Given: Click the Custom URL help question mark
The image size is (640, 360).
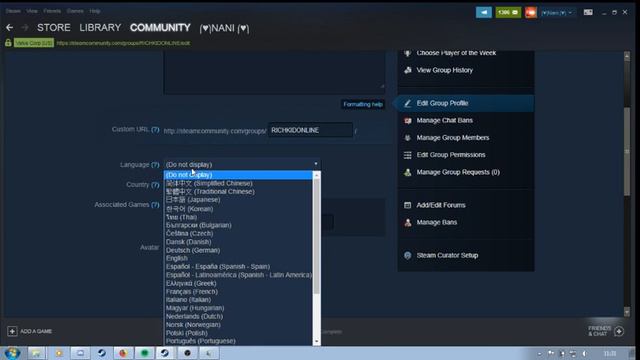Looking at the screenshot, I should coord(155,129).
